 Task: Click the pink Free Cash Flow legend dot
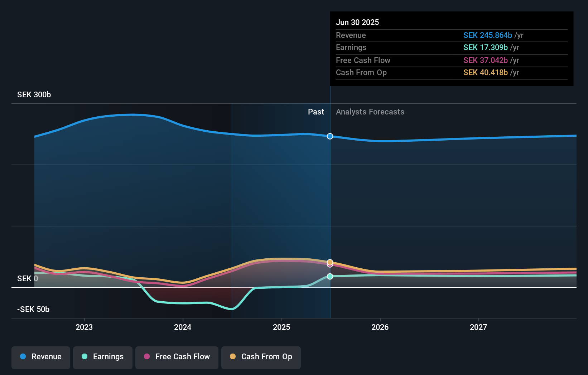pos(147,357)
